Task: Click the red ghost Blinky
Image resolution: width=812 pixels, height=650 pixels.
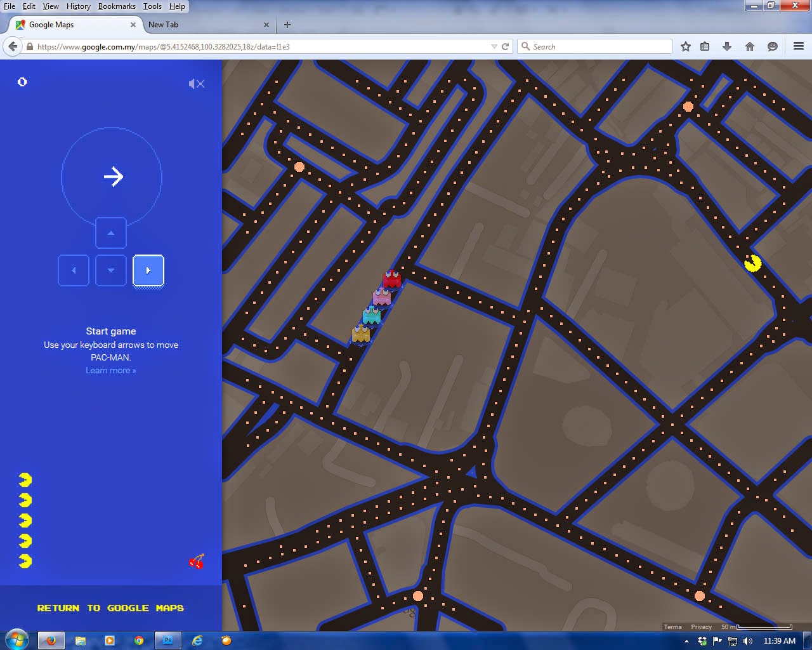Action: point(392,279)
